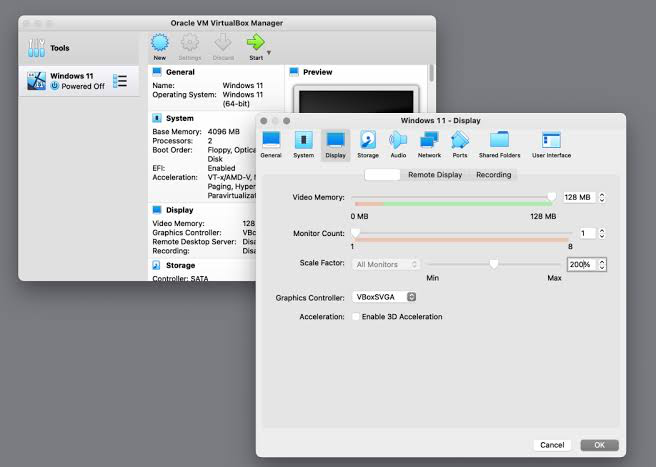
Task: Switch to the Recording tab
Action: pyautogui.click(x=494, y=175)
